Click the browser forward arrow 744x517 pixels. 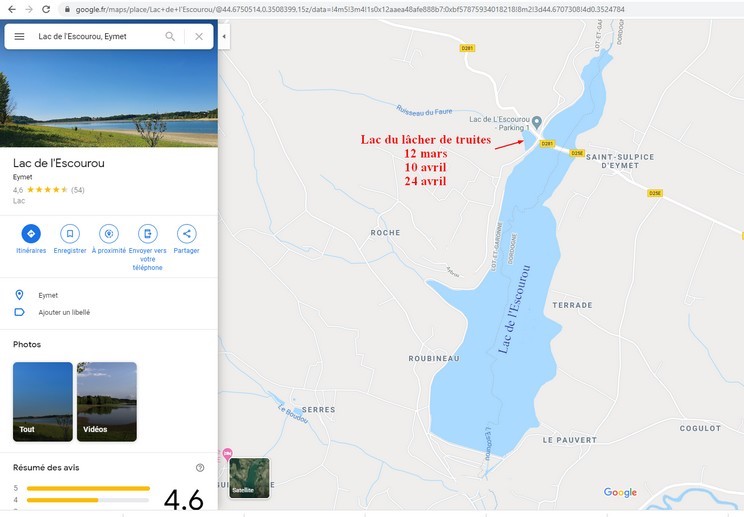(x=26, y=9)
